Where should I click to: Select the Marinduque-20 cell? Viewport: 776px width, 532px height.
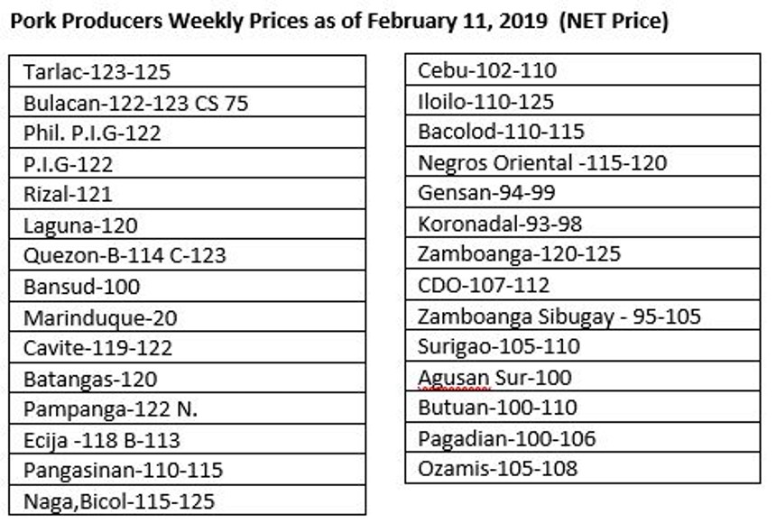[x=100, y=317]
